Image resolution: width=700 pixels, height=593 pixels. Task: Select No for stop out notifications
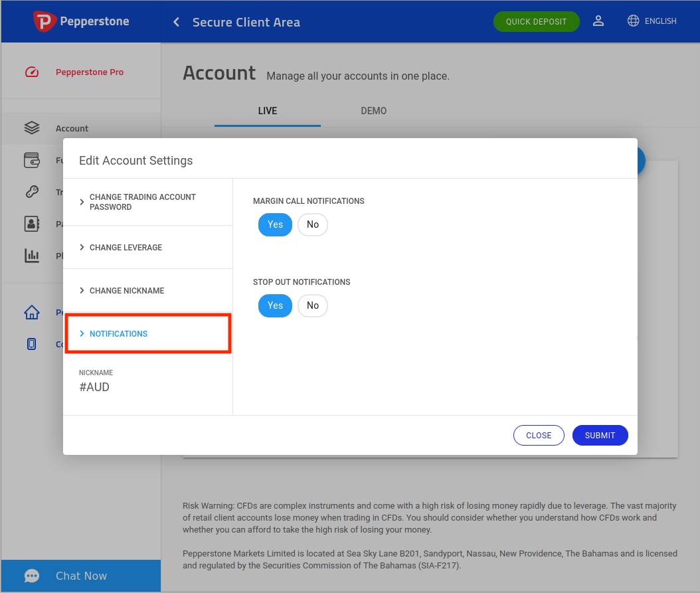(313, 306)
